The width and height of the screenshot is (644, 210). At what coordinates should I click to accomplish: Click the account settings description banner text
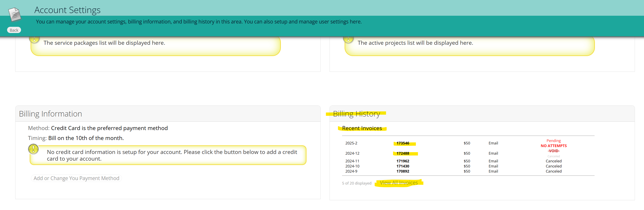199,22
